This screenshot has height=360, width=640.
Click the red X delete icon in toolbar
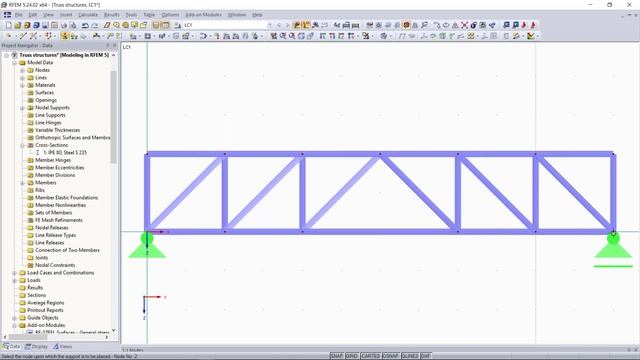point(464,25)
